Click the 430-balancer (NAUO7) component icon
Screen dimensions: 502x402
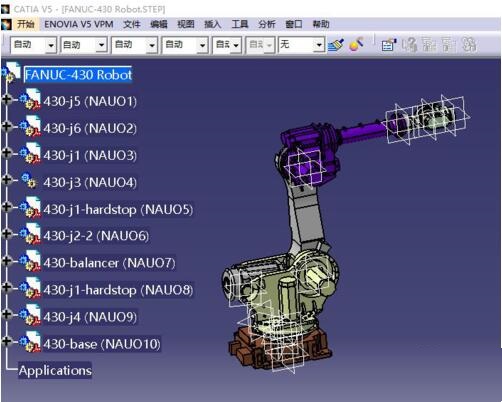pos(30,261)
